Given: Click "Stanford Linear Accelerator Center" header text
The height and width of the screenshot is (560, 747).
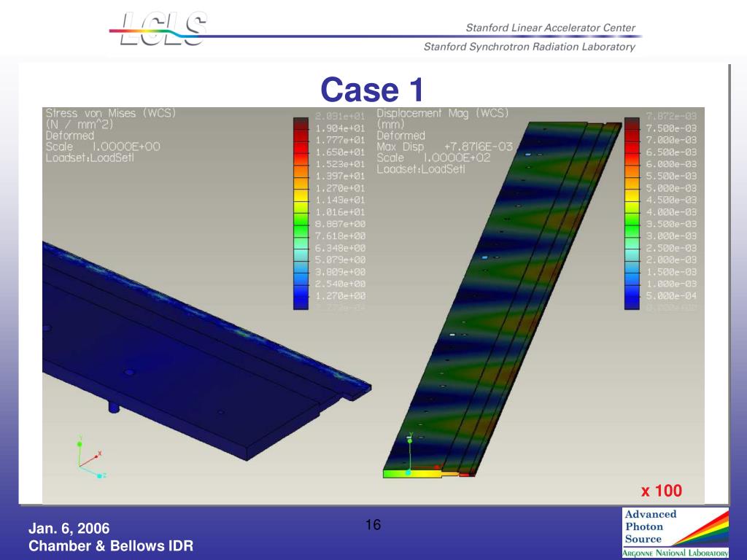Looking at the screenshot, I should tap(550, 28).
